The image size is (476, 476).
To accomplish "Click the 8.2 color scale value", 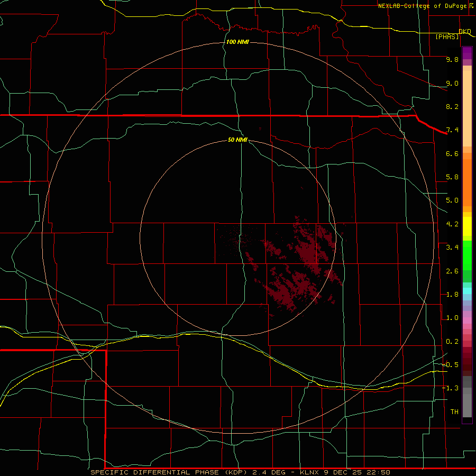I will click(452, 106).
